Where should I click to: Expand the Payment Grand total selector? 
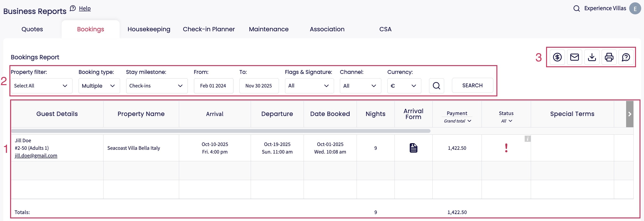pos(457,121)
